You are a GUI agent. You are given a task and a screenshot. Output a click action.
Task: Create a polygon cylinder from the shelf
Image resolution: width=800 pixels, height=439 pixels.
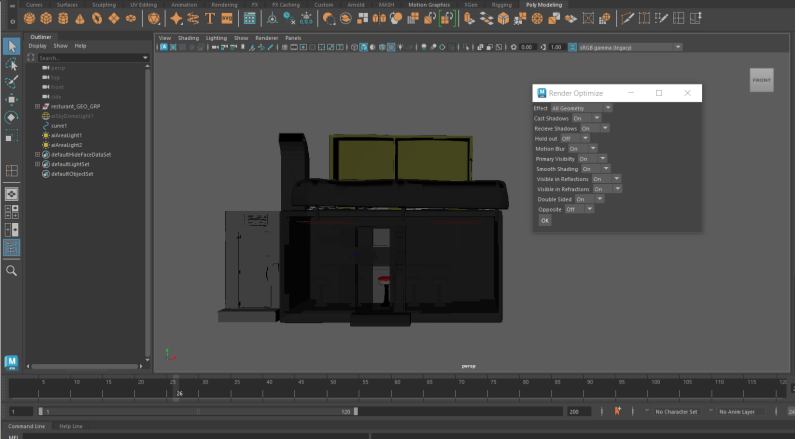pos(63,19)
